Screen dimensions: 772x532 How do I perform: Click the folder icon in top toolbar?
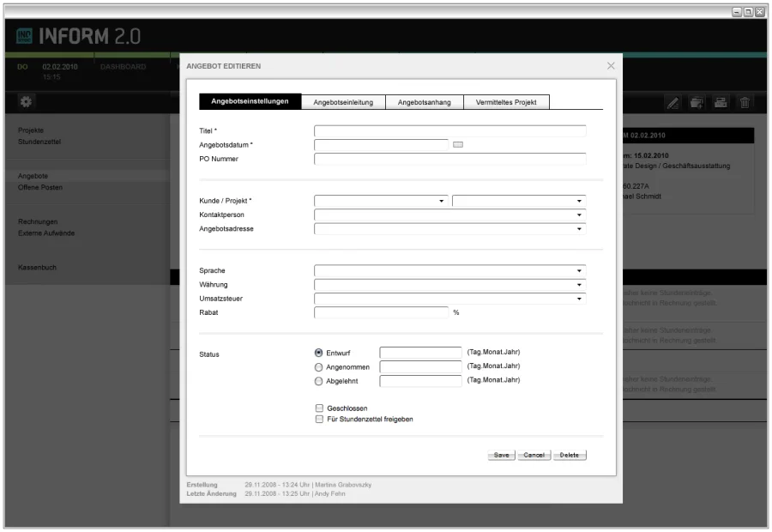[698, 103]
